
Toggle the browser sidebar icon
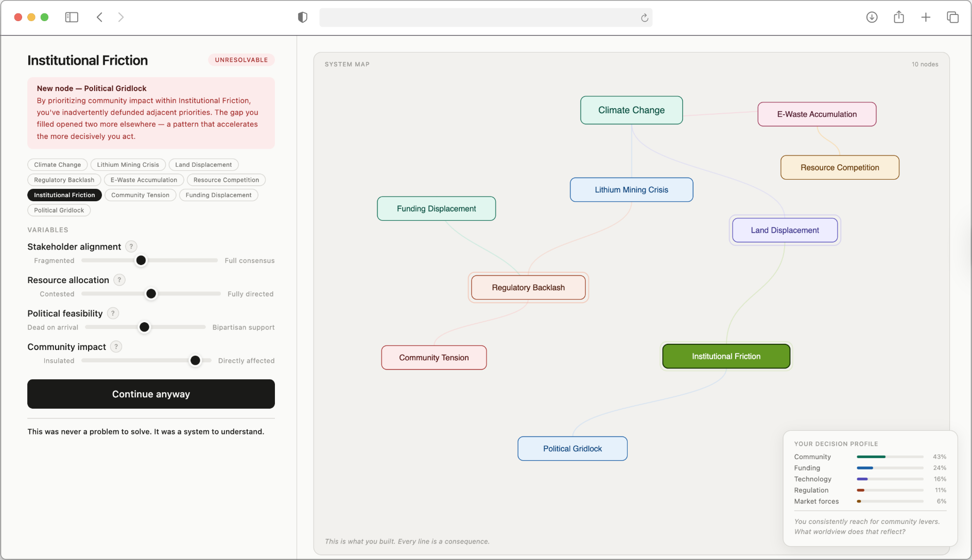[72, 17]
